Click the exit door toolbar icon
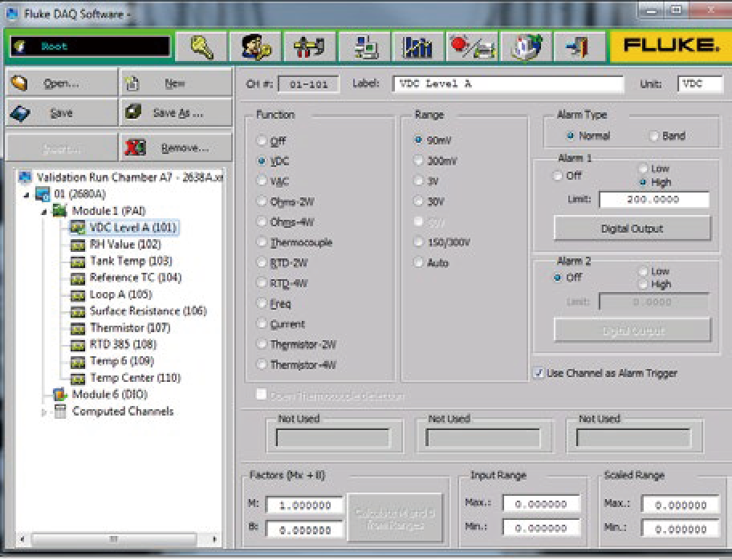This screenshot has width=732, height=560. point(579,47)
